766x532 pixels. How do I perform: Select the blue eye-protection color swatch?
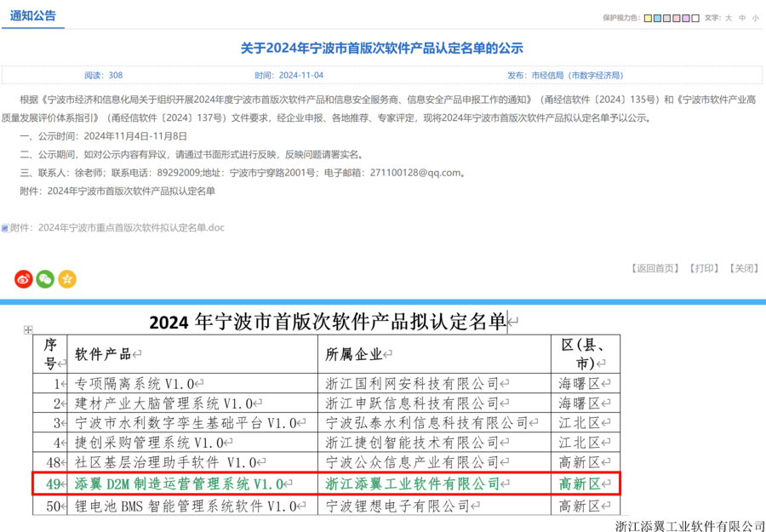[656, 19]
